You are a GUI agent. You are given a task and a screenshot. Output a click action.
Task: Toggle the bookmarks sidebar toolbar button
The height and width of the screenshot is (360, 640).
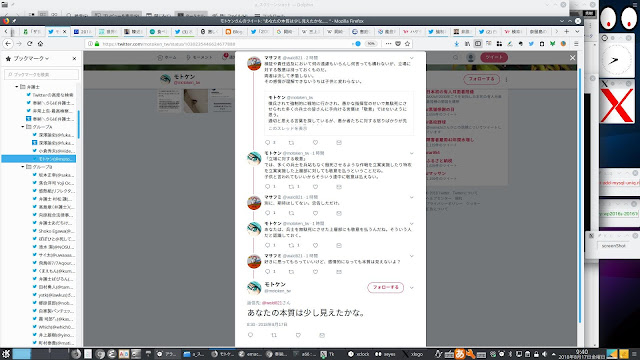coord(478,44)
